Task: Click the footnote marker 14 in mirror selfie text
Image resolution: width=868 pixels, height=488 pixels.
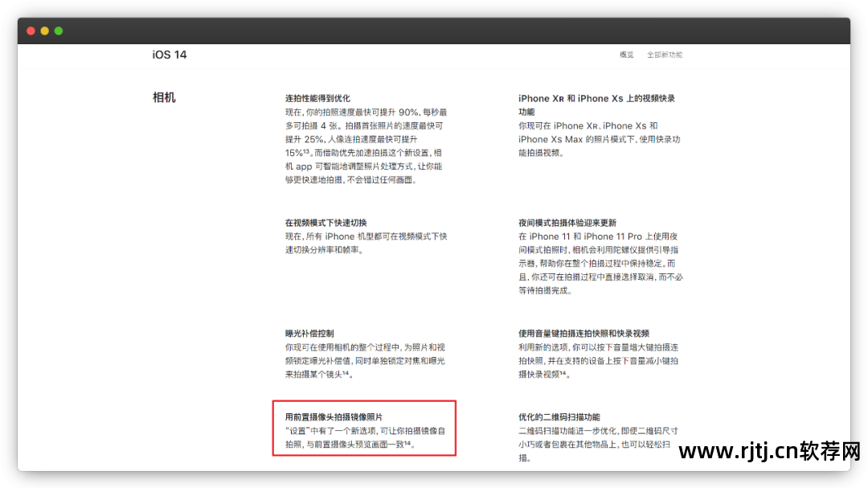Action: pos(409,442)
